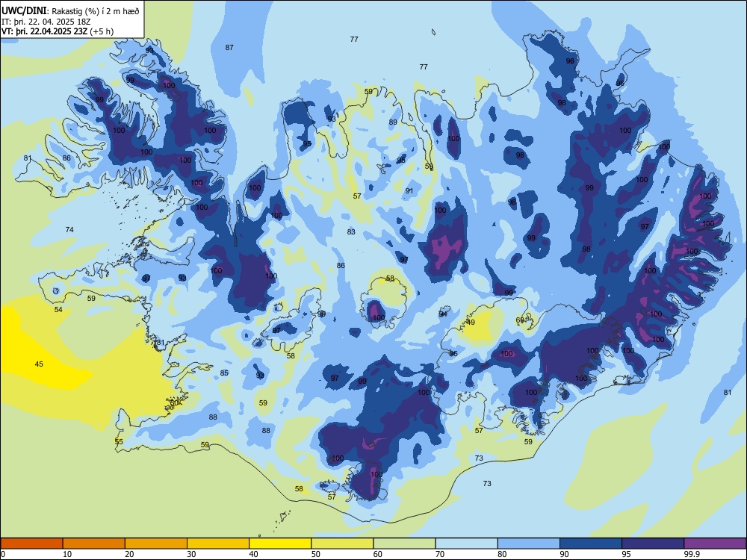Click the '91' humidity value

(409, 191)
